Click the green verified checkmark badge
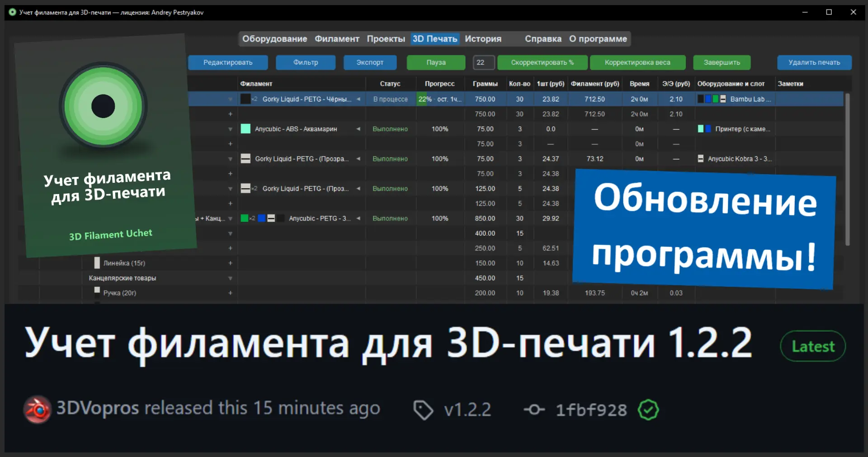868x457 pixels. (648, 410)
